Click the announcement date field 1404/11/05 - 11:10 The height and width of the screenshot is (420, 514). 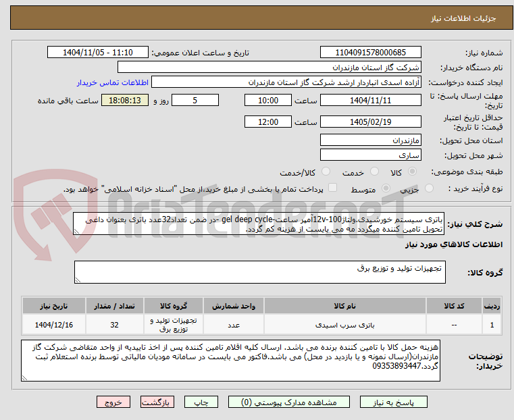[98, 53]
